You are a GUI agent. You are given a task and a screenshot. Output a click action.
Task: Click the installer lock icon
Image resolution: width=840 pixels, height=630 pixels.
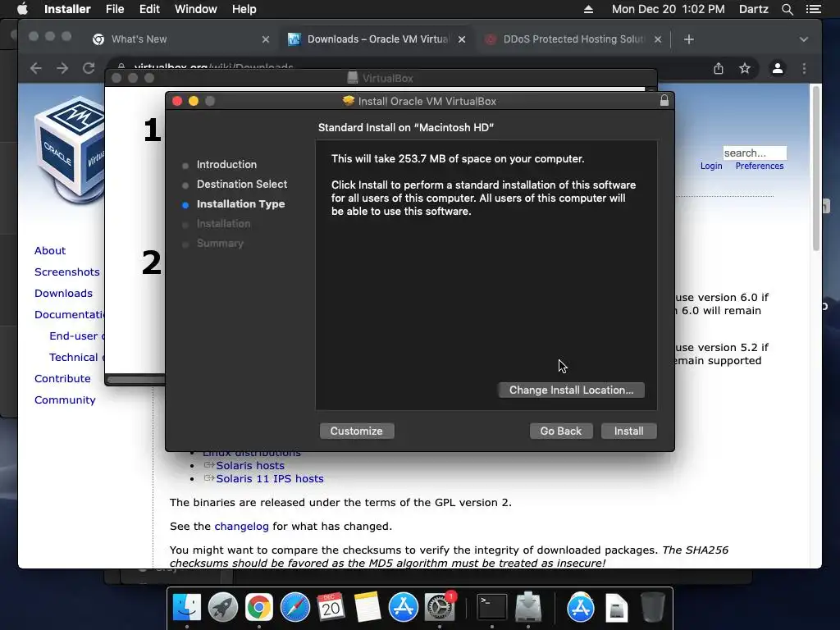[x=664, y=101]
